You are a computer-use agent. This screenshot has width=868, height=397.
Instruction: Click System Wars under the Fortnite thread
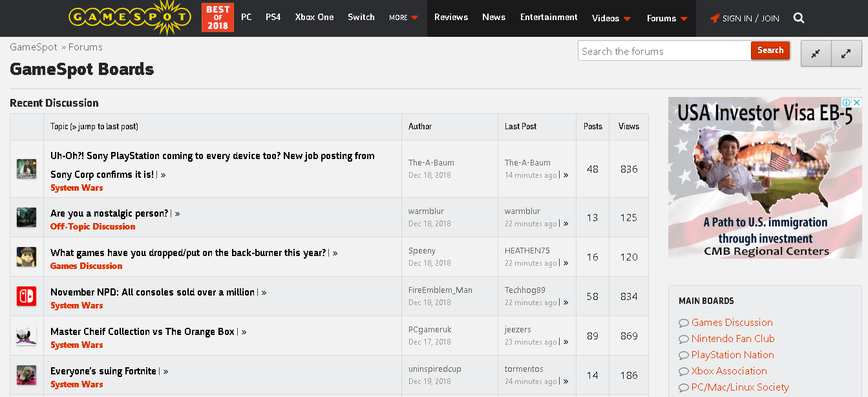point(77,385)
